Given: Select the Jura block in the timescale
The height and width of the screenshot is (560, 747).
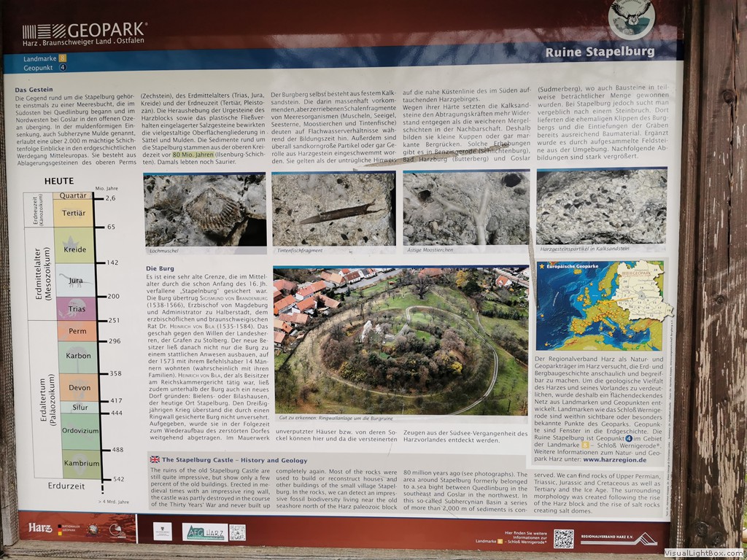Looking at the screenshot, I should tap(76, 281).
